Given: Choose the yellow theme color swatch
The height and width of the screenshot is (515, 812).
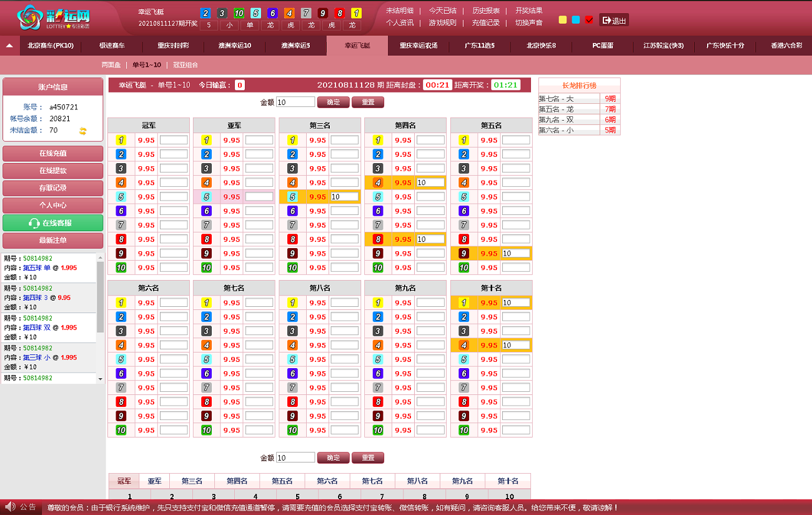Looking at the screenshot, I should (563, 20).
